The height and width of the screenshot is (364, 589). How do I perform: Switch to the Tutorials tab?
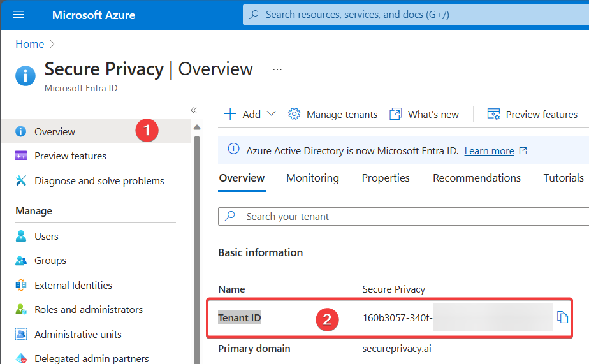pos(564,178)
